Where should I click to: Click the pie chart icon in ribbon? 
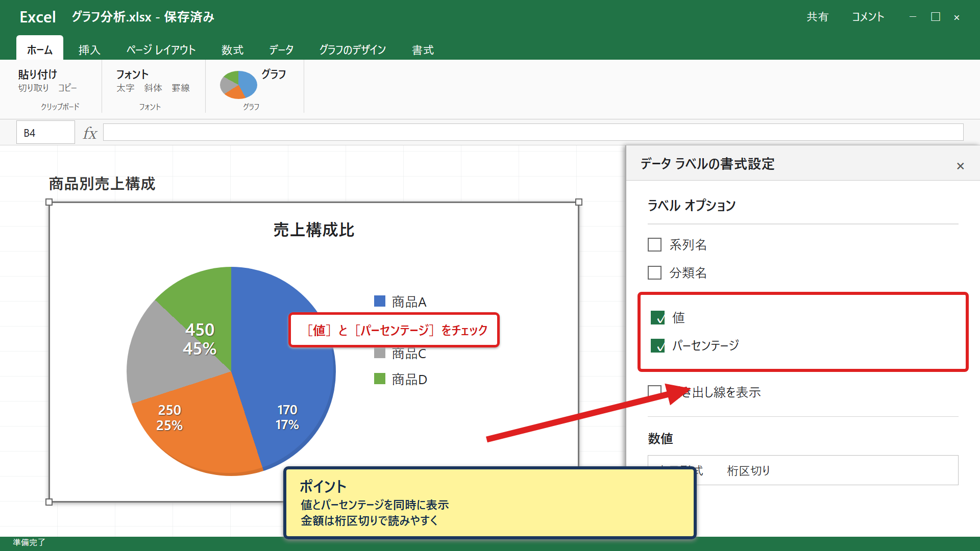coord(238,85)
